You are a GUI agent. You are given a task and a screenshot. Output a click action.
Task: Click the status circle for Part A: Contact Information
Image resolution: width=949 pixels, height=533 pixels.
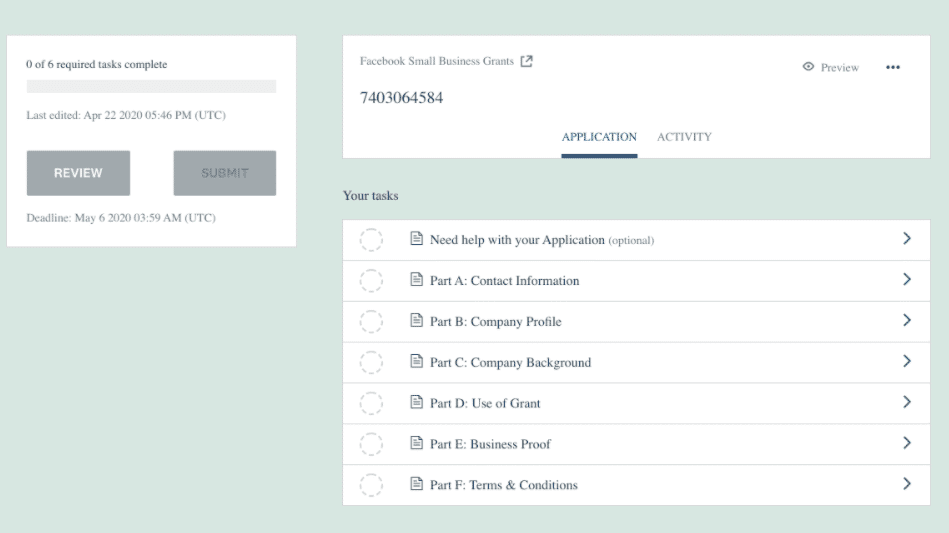point(371,281)
